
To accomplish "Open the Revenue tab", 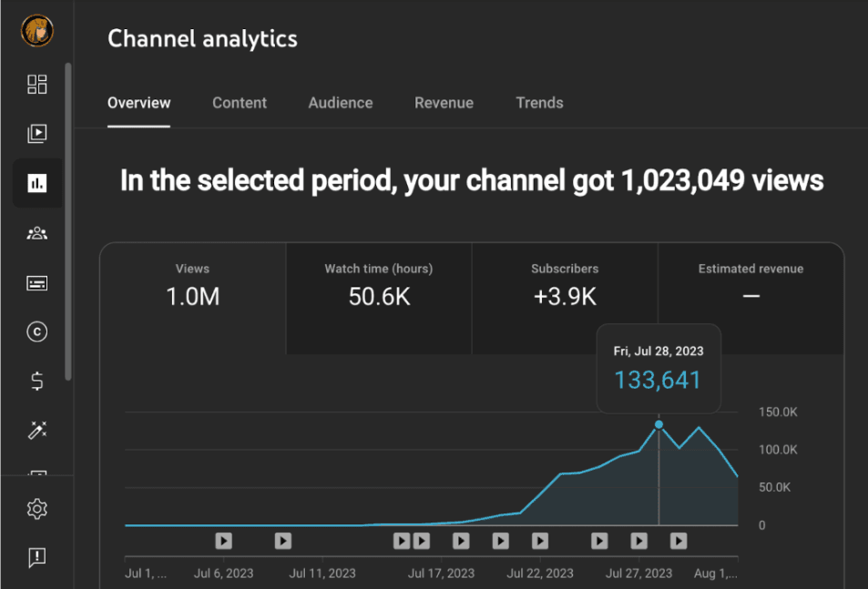I will pyautogui.click(x=444, y=103).
